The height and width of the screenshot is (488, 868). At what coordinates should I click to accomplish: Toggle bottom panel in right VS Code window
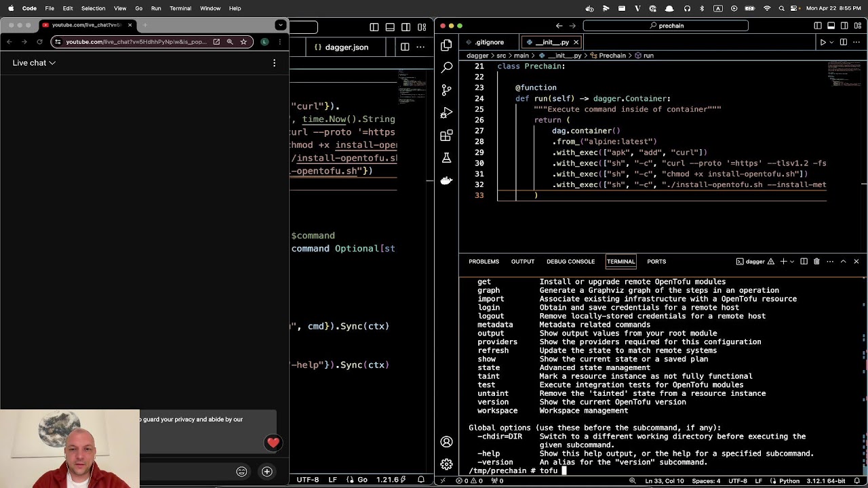tap(831, 26)
